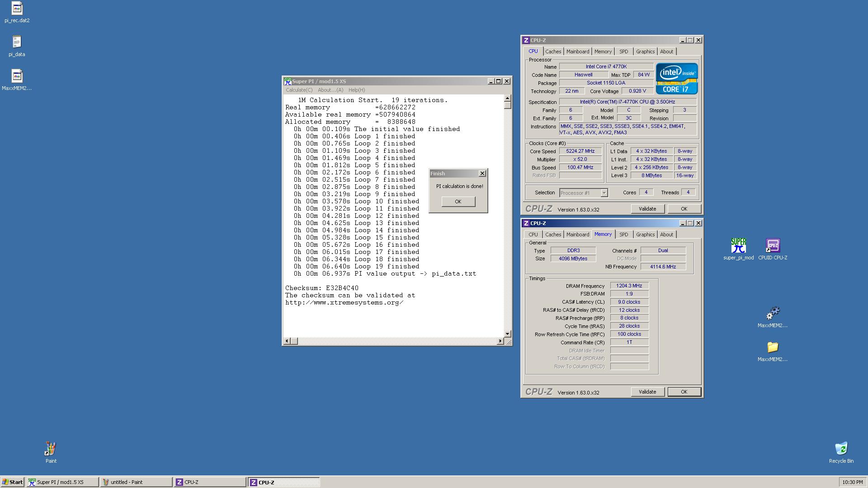Open Graphics tab in lower CPU-Z window

(x=645, y=235)
